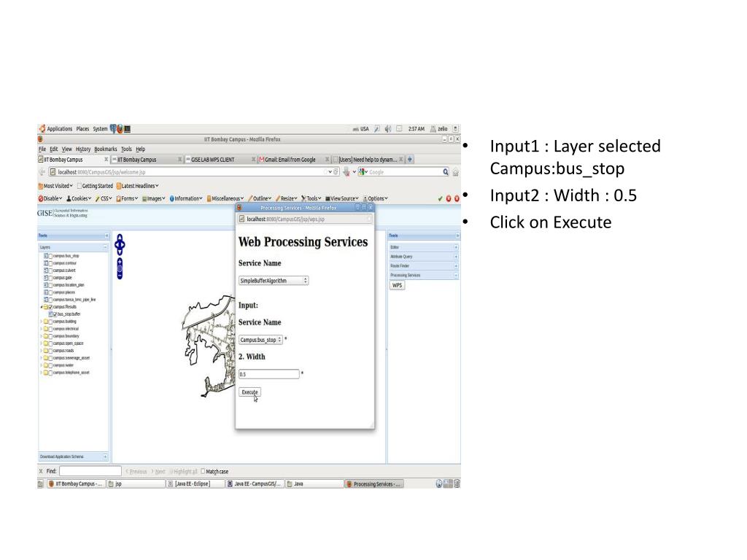Open the Campus:bus_stop layer dropdown

260,340
